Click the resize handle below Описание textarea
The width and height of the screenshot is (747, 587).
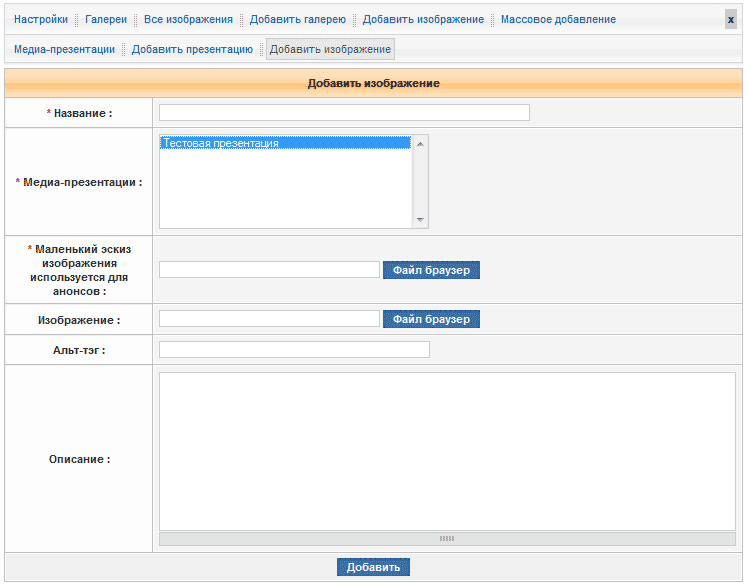(446, 538)
